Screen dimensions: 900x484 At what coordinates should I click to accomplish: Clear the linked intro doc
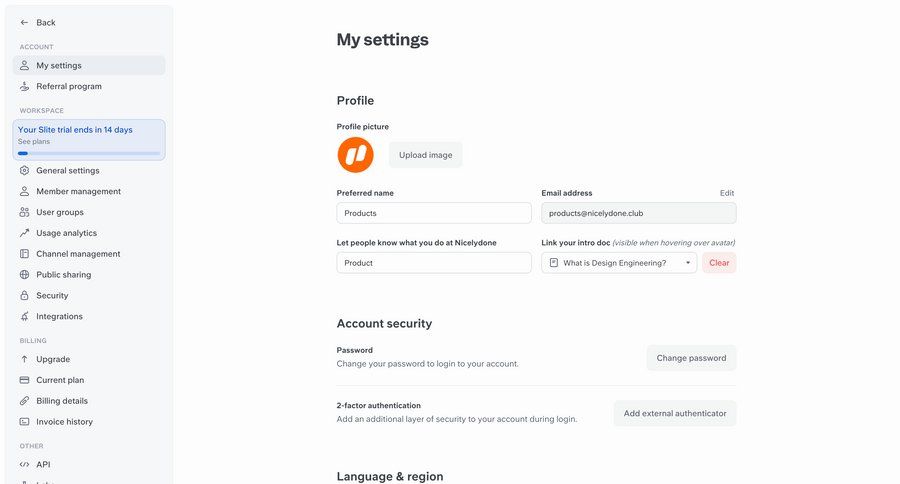[719, 263]
